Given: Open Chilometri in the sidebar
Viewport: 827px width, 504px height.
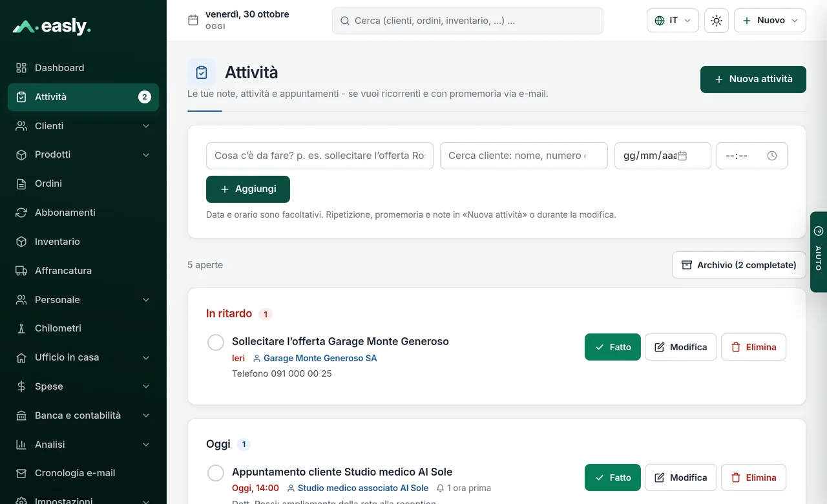Looking at the screenshot, I should tap(83, 328).
